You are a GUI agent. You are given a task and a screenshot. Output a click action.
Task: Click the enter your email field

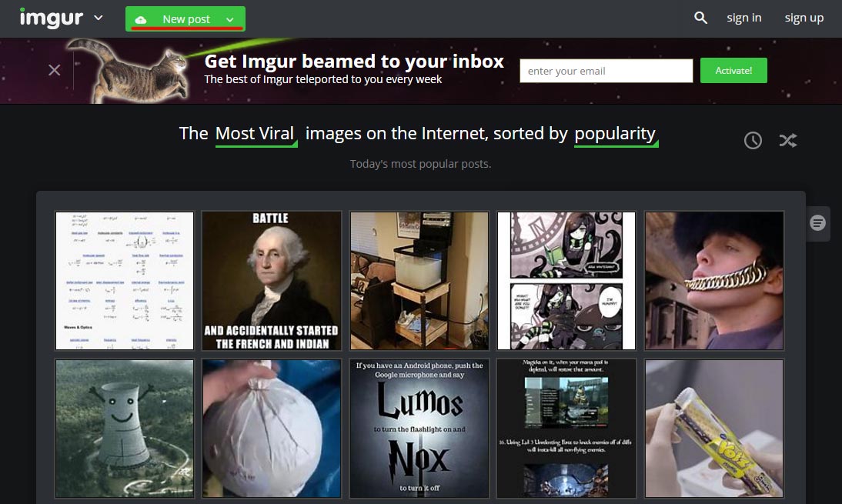tap(606, 70)
